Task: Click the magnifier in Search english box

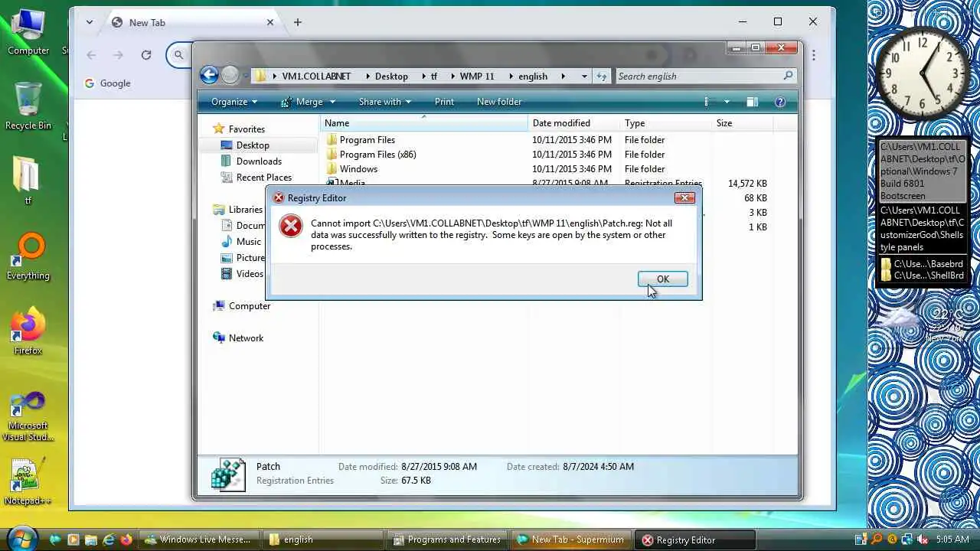Action: pos(788,76)
